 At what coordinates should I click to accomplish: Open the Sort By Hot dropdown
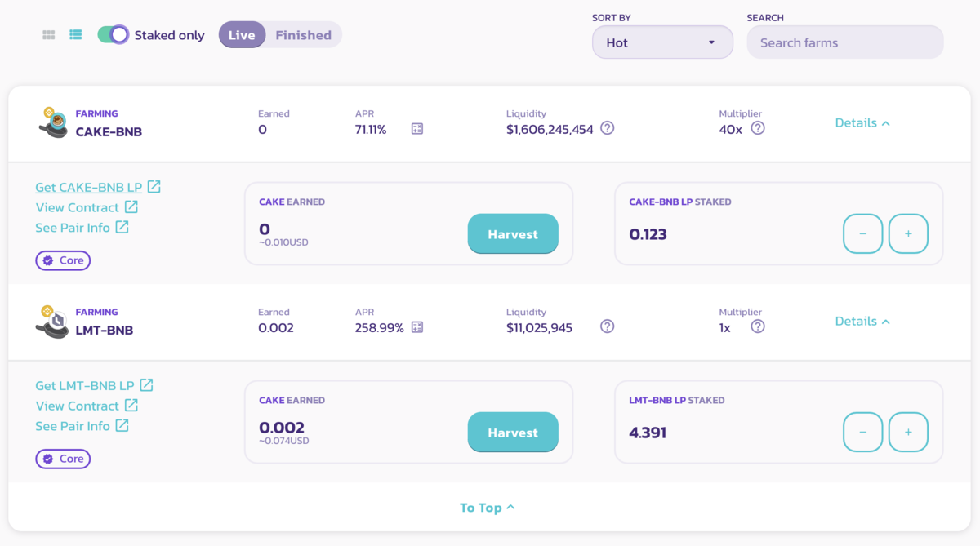pos(662,42)
